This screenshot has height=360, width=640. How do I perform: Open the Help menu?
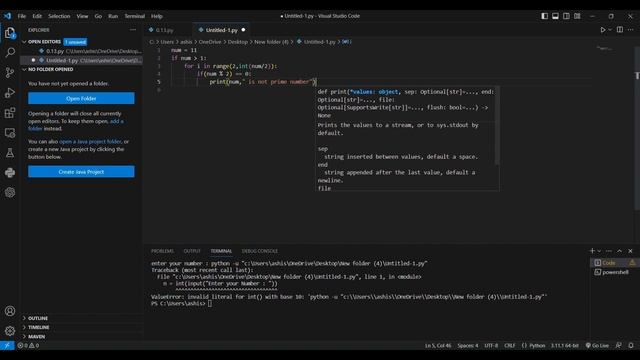157,16
